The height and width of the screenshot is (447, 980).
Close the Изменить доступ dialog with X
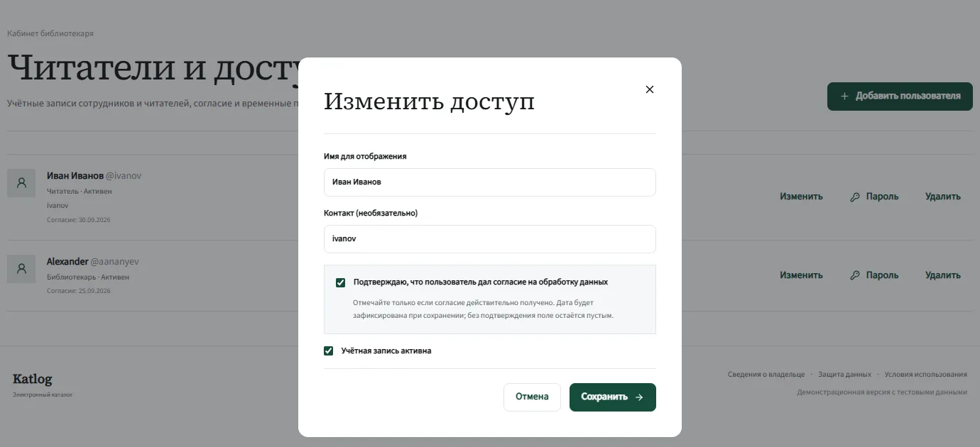(x=649, y=89)
